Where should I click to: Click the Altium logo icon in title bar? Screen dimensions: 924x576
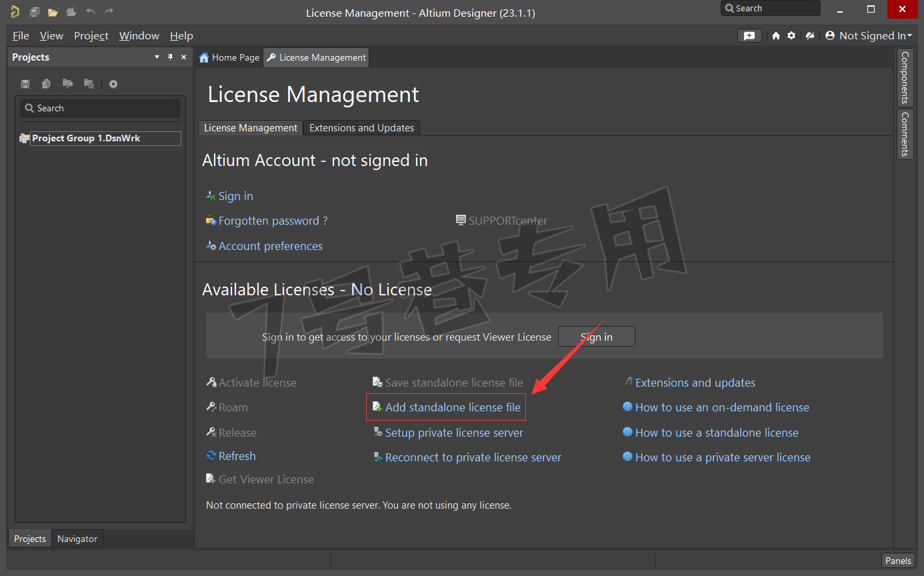click(x=15, y=11)
